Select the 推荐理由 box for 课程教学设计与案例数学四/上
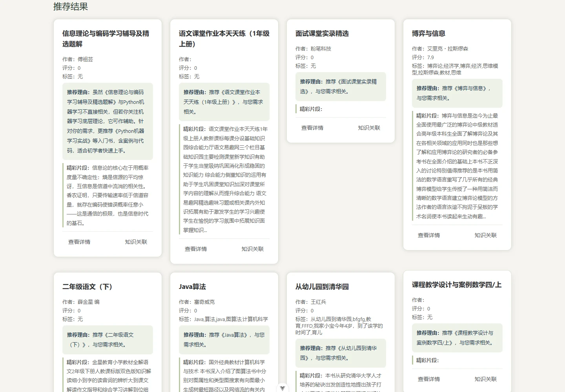This screenshot has height=392, width=565. [457, 338]
